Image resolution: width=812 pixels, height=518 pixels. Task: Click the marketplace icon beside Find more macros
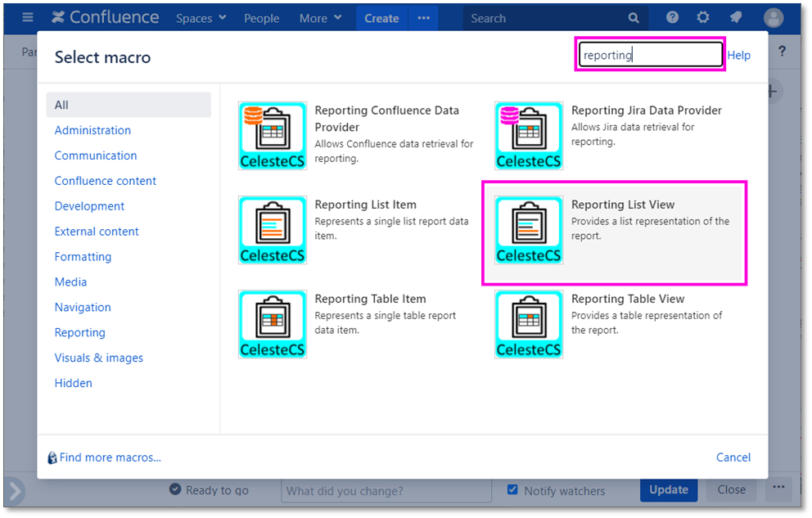pos(52,457)
